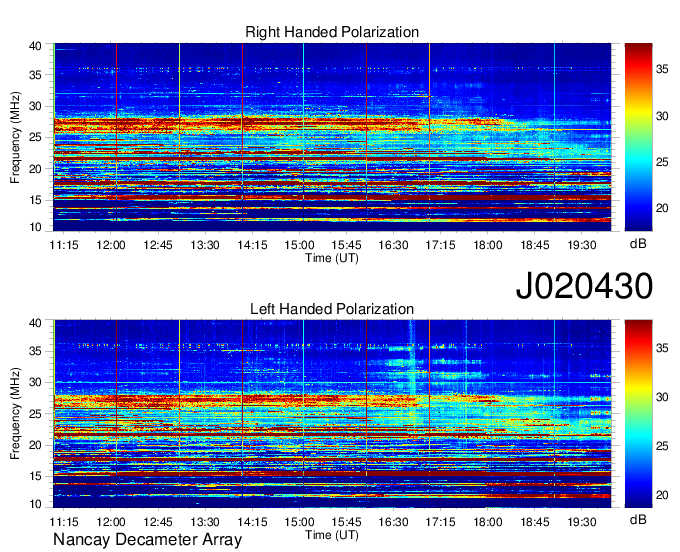Click the 35 dB colorbar tick of Right Handed plot
The width and height of the screenshot is (680, 552).
click(x=662, y=69)
